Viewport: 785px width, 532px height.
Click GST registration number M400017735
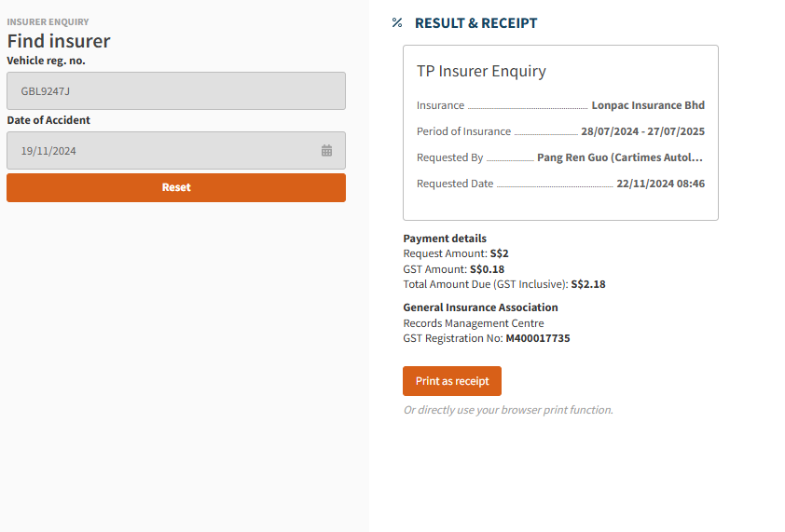[x=537, y=338]
